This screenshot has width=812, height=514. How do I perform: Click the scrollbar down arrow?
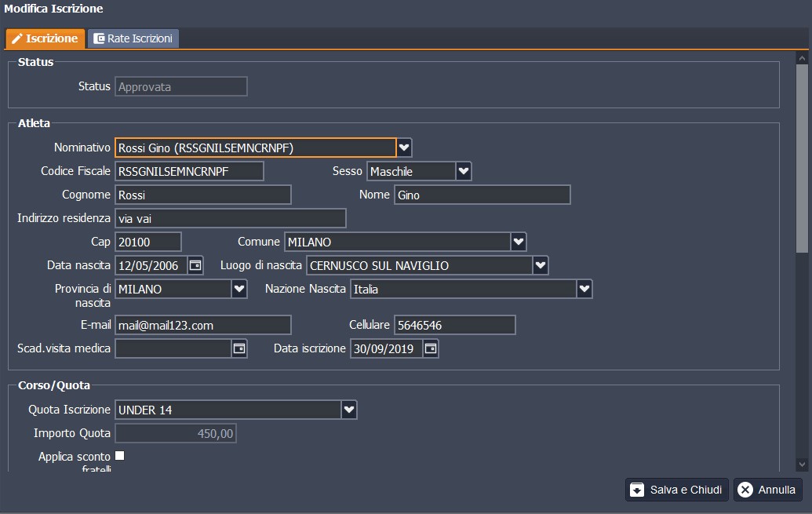pyautogui.click(x=802, y=464)
